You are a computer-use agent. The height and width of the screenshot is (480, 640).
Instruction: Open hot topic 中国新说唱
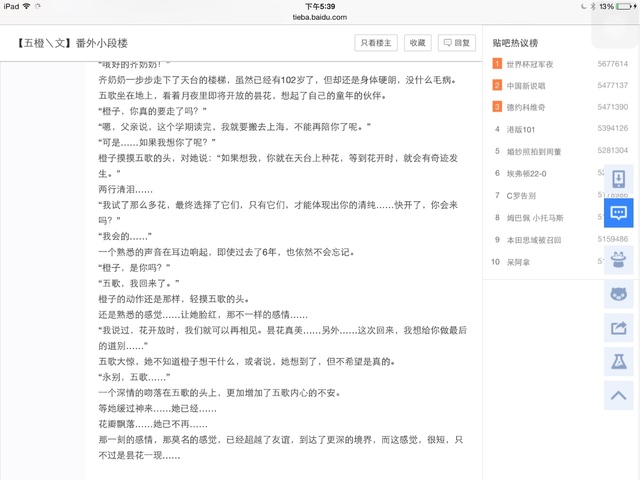[x=526, y=85]
